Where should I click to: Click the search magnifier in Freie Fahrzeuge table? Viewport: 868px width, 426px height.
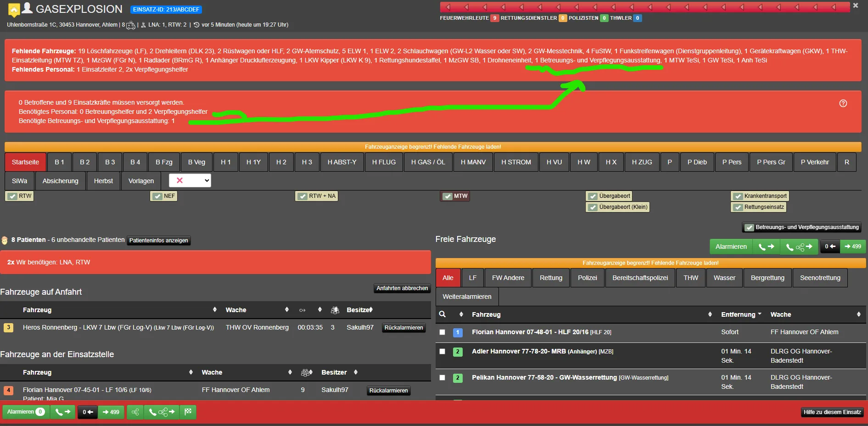[442, 314]
